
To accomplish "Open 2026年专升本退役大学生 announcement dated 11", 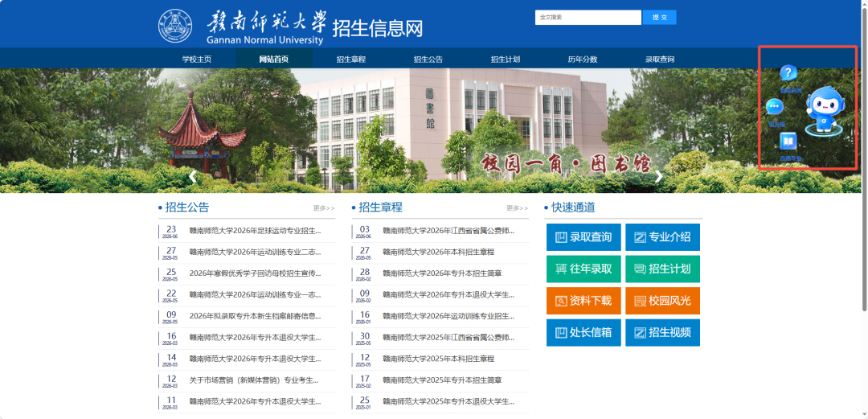I will click(256, 401).
